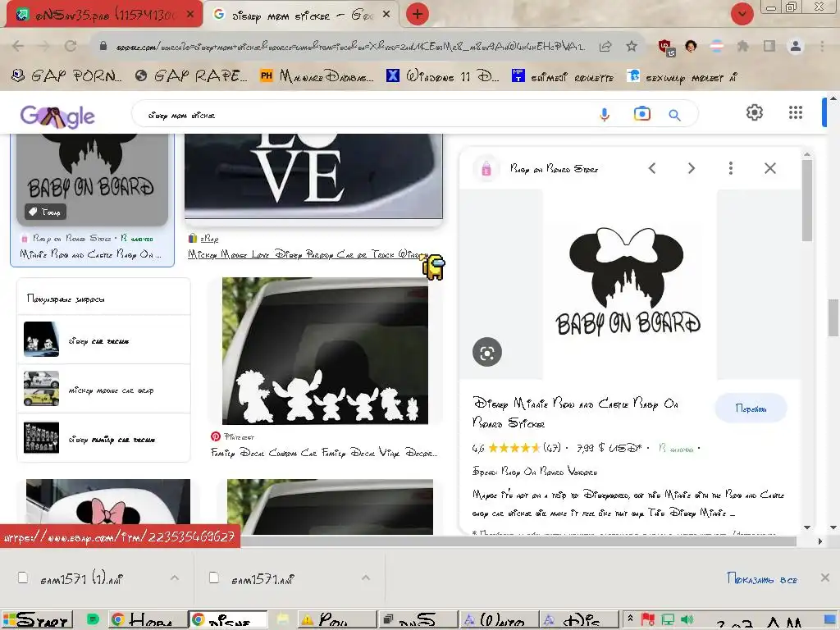The width and height of the screenshot is (840, 630).
Task: Open the Baby on Board result thumbnail
Action: pyautogui.click(x=92, y=180)
